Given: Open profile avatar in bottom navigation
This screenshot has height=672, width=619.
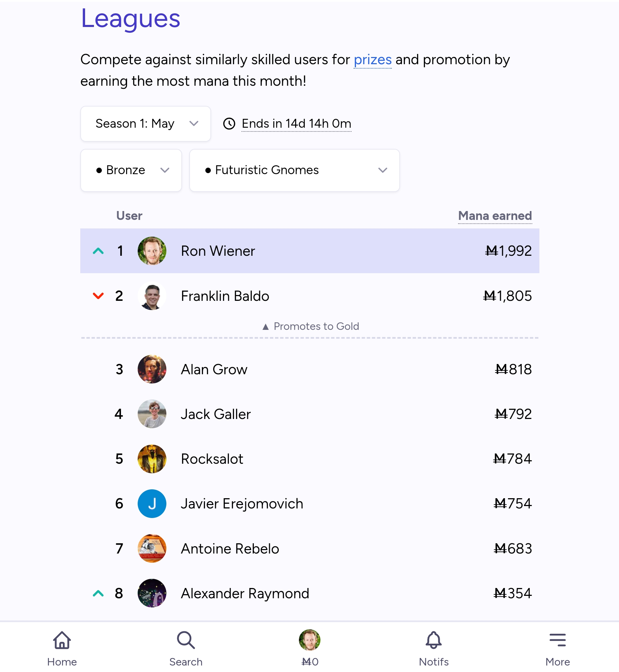Looking at the screenshot, I should tap(309, 640).
